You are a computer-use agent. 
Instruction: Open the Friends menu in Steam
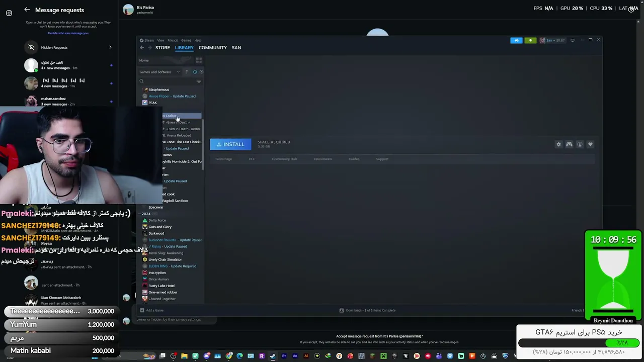tap(173, 40)
